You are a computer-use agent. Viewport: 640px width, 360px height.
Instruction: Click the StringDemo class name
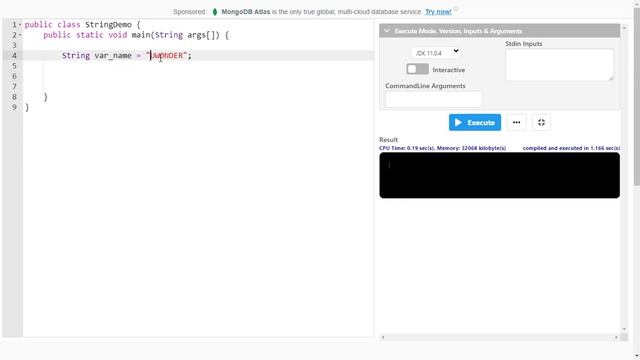tap(108, 24)
